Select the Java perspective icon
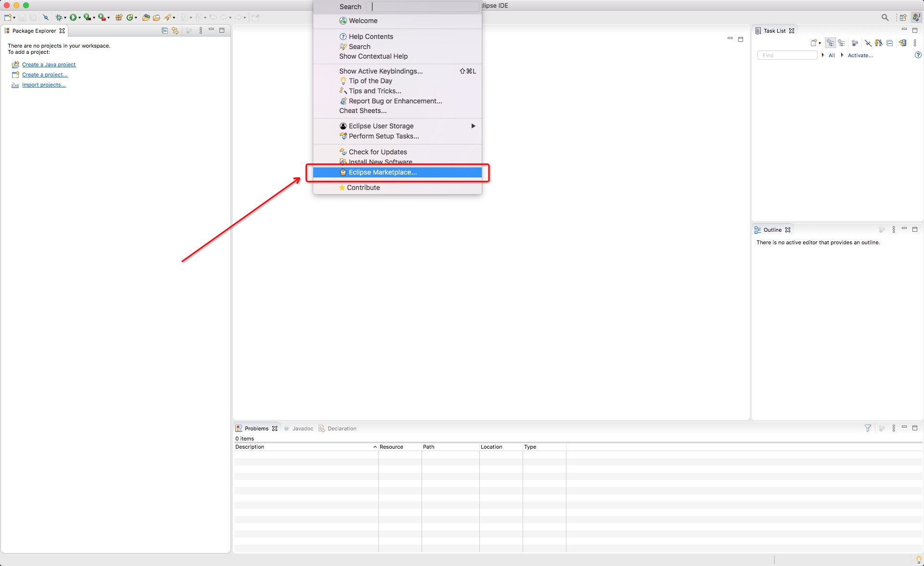 coord(916,17)
